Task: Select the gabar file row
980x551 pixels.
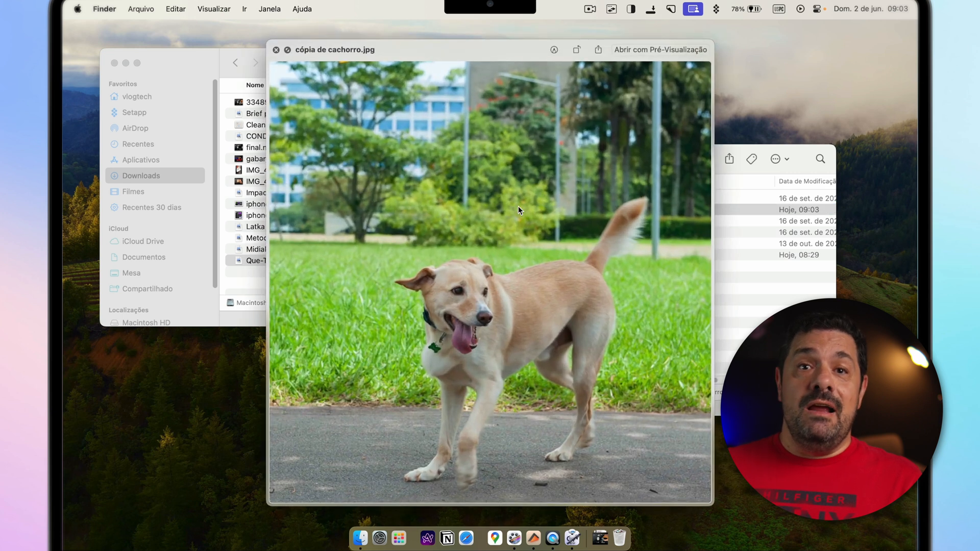Action: click(x=246, y=159)
